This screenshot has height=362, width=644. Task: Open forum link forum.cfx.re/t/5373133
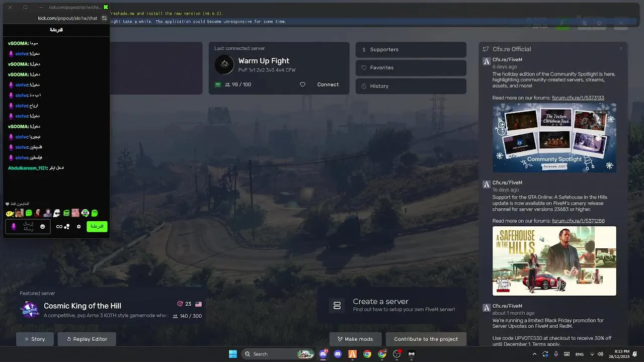coord(578,98)
